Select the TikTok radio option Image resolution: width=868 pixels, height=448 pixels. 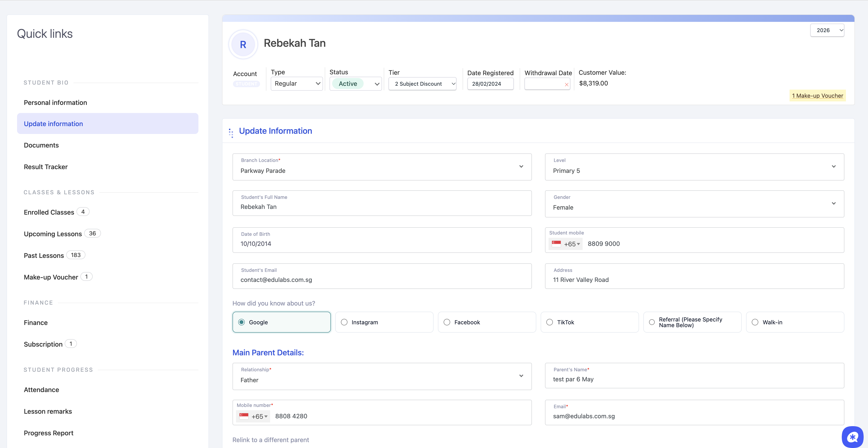[590, 322]
